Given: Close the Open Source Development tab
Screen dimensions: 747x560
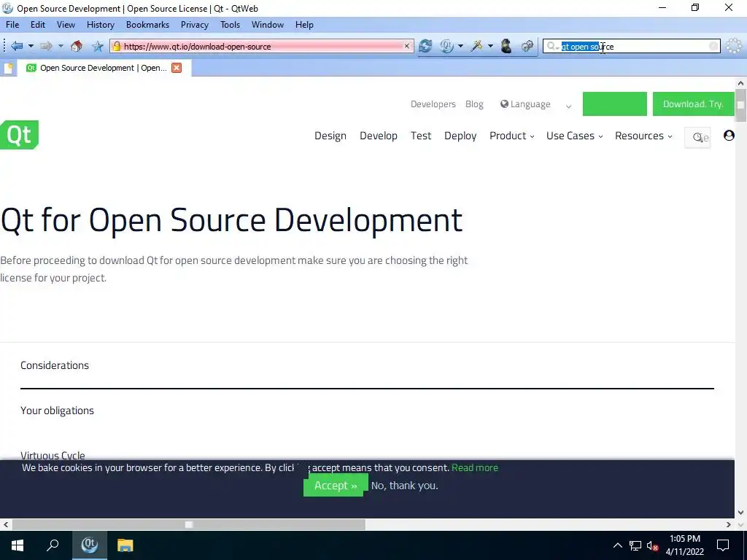Looking at the screenshot, I should click(x=177, y=68).
